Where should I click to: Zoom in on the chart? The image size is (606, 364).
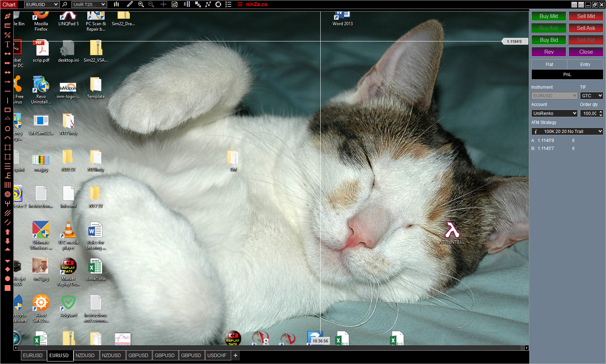[141, 4]
